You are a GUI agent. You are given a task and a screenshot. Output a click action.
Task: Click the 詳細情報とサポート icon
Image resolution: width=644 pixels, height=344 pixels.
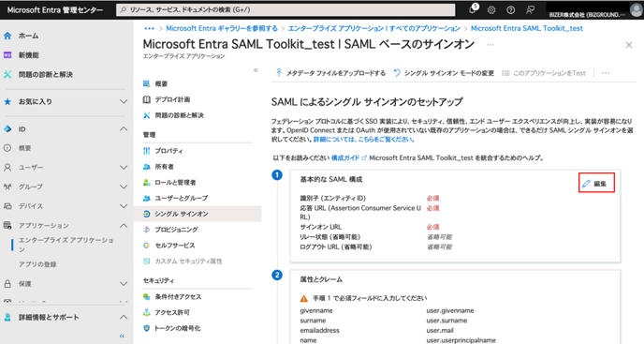click(x=7, y=317)
